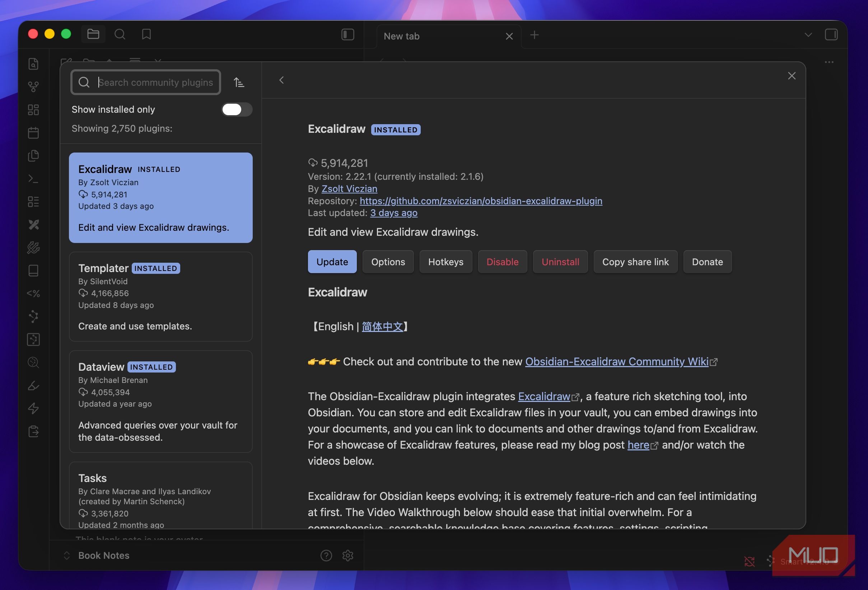The height and width of the screenshot is (590, 868).
Task: Click the Templater <% ribbon icon
Action: point(34,294)
